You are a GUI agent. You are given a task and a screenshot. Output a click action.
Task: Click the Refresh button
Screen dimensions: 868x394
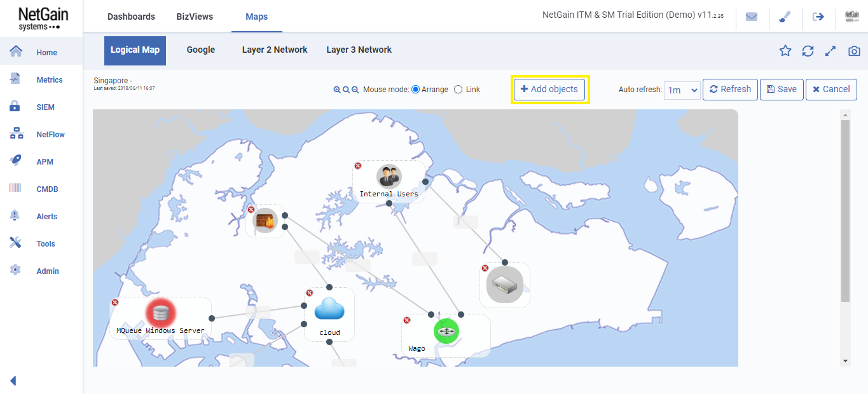[x=730, y=89]
